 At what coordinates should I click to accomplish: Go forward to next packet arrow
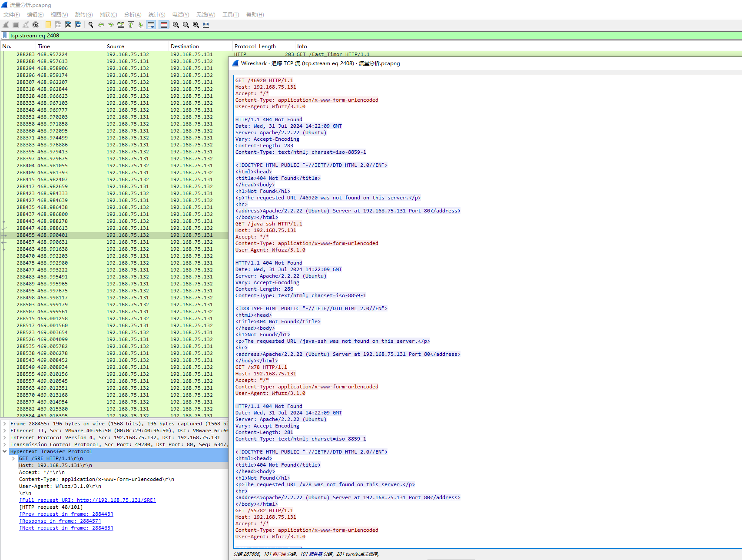111,25
